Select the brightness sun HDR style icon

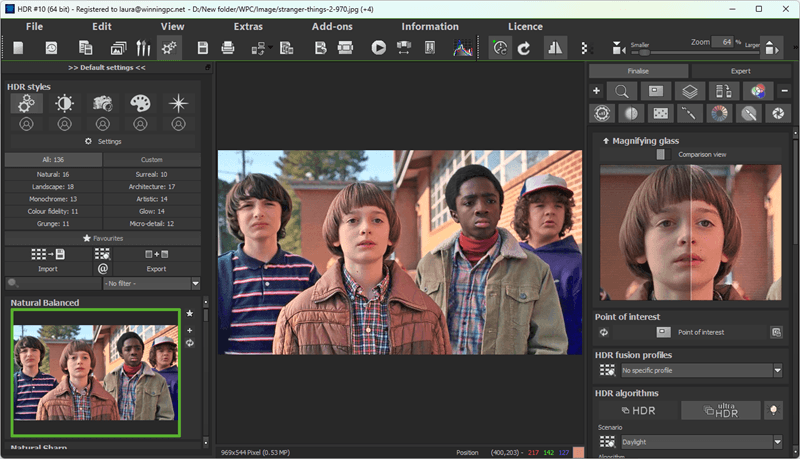[x=65, y=104]
